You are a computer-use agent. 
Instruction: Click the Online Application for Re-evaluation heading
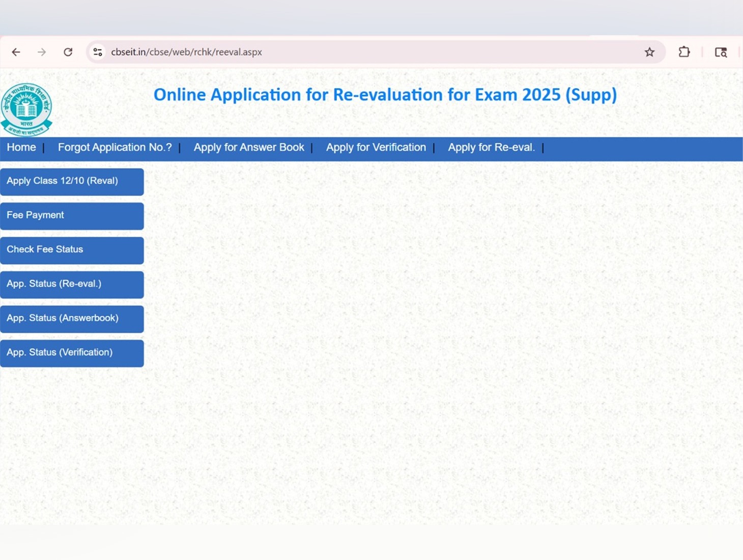[385, 95]
